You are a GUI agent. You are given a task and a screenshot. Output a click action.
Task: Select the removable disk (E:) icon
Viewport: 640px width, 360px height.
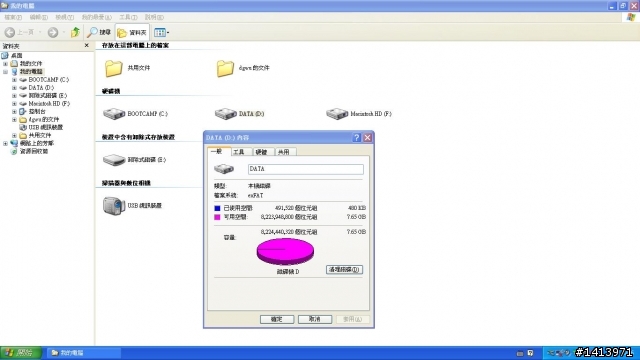coord(114,160)
